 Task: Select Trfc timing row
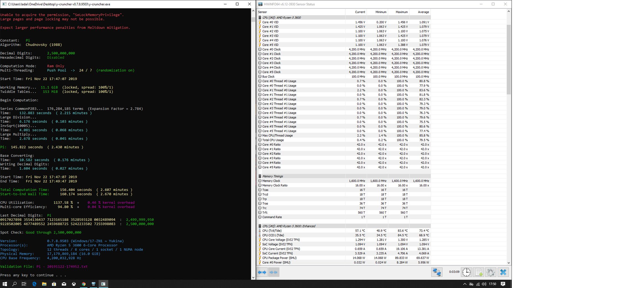[344, 213]
